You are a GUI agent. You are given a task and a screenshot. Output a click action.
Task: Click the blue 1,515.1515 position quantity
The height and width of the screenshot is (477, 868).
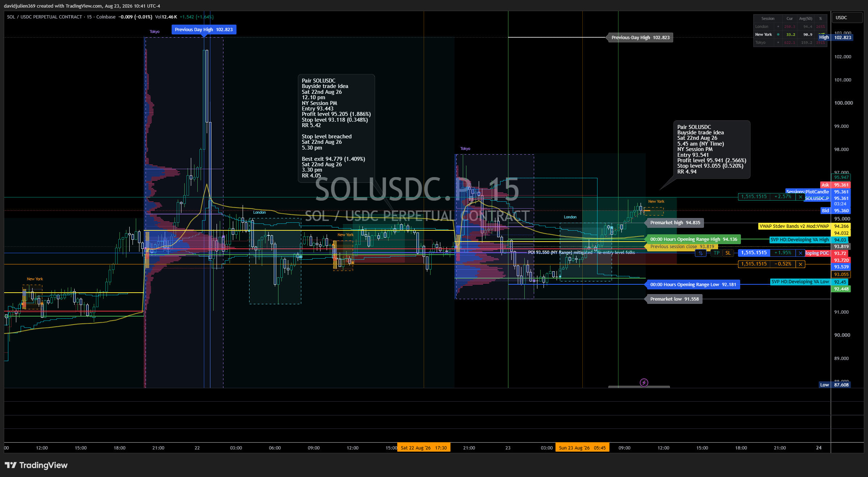pos(754,253)
